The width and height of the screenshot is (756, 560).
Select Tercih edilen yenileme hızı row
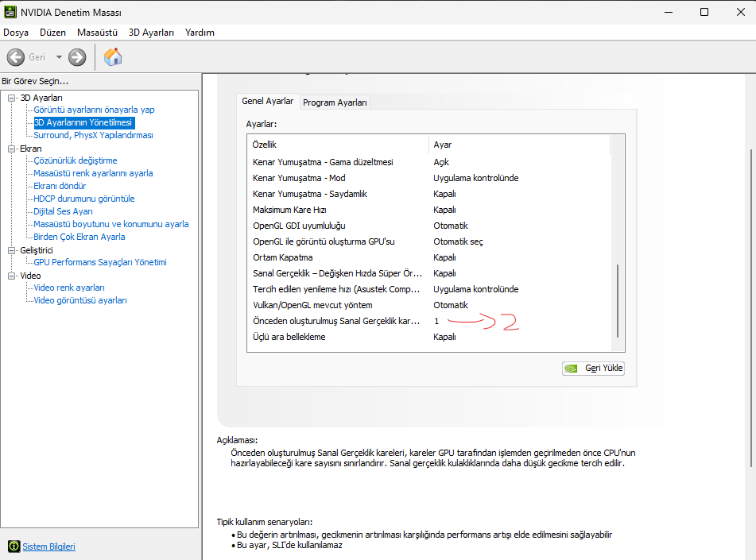[429, 290]
